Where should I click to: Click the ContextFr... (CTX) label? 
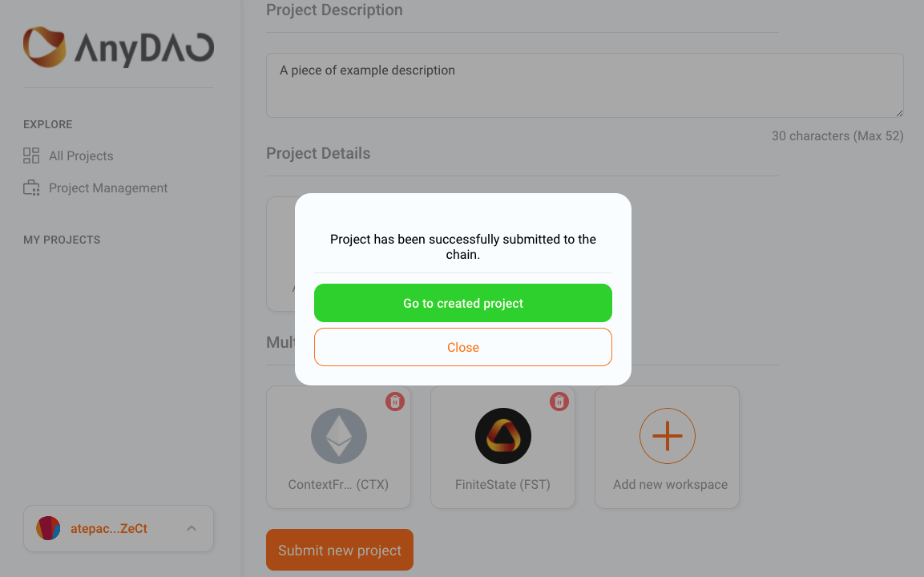(x=338, y=485)
